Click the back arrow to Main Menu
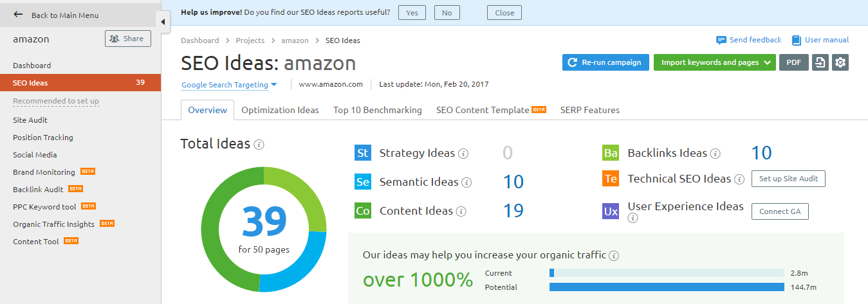 tap(18, 15)
